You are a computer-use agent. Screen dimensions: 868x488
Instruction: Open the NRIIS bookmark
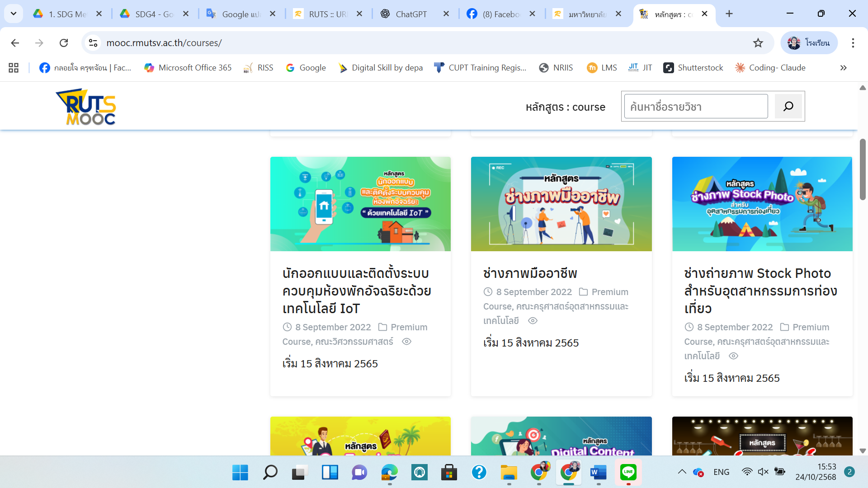[x=556, y=67]
